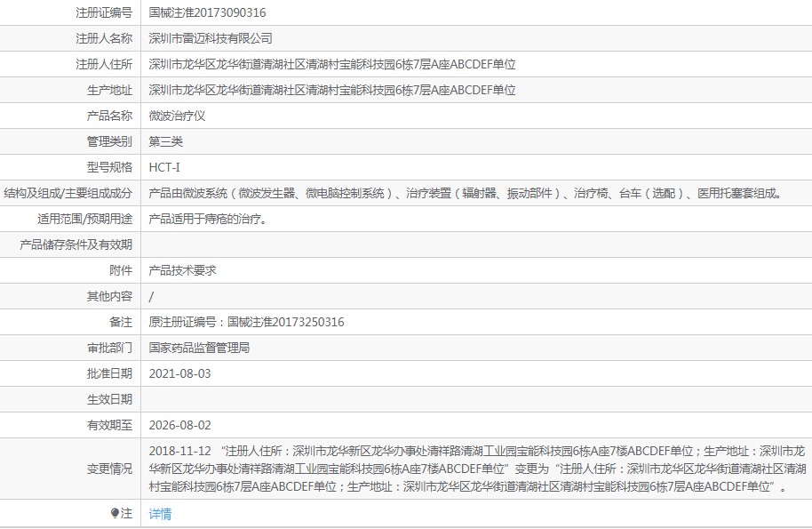Viewport: 812px width, 529px height.
Task: Click attachment value 产品技术要求
Action: [182, 270]
